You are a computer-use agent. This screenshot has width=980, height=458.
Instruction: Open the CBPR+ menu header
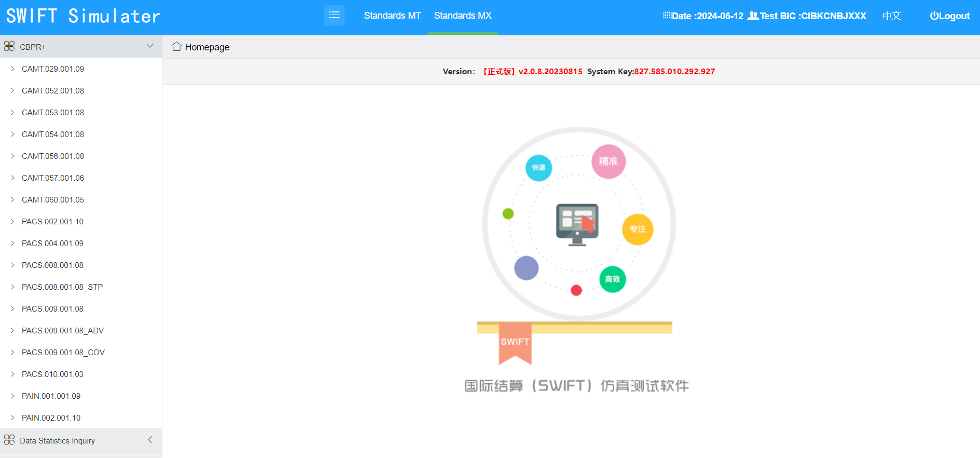pyautogui.click(x=81, y=47)
